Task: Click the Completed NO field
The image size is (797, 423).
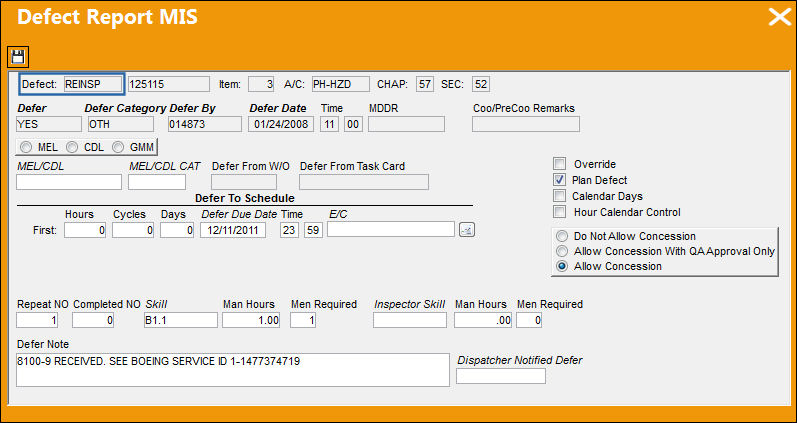Action: (x=93, y=320)
